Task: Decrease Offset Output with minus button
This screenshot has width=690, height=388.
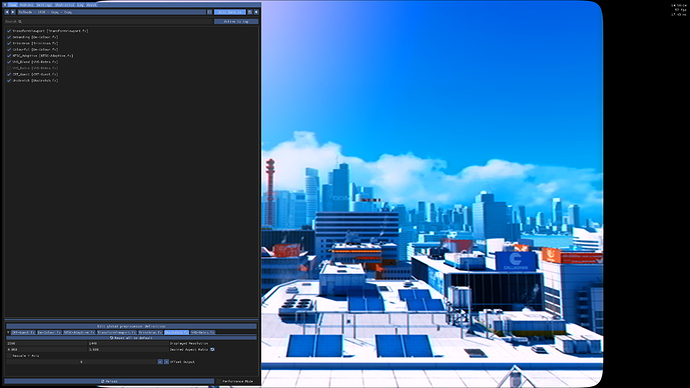Action: pos(160,362)
